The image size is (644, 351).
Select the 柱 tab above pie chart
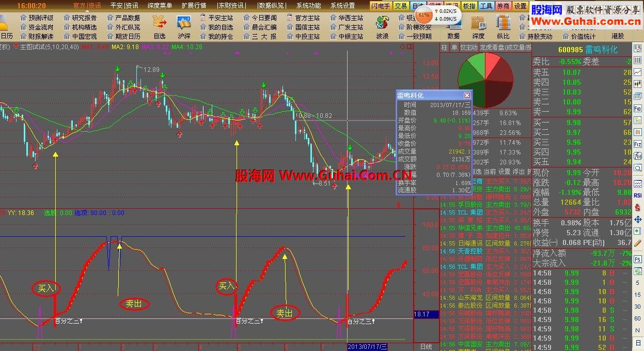pyautogui.click(x=444, y=47)
